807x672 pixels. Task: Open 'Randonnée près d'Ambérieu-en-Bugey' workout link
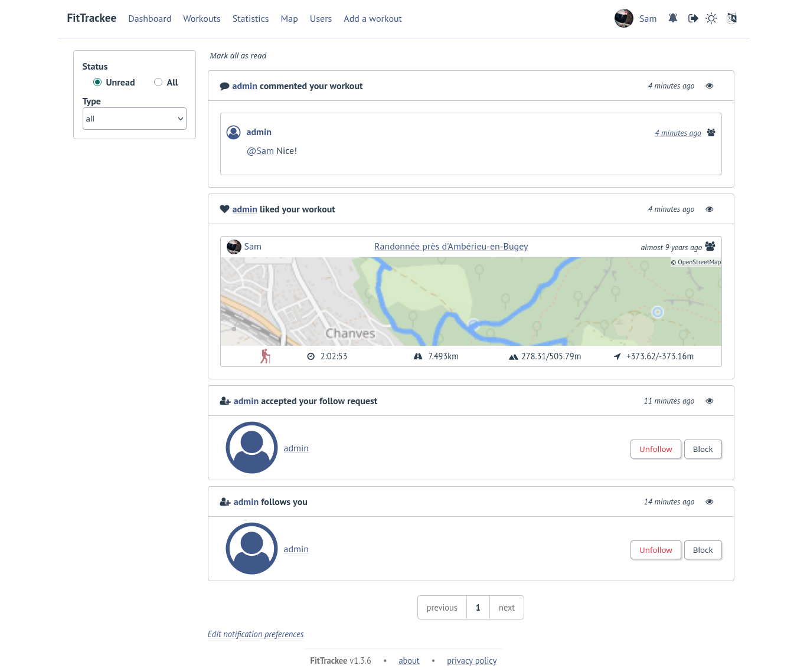[x=451, y=247]
